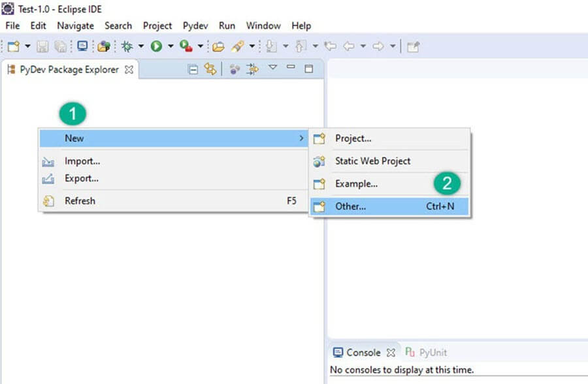Viewport: 588px width, 384px height.
Task: Click the Open Console monitor toolbar icon
Action: point(82,46)
